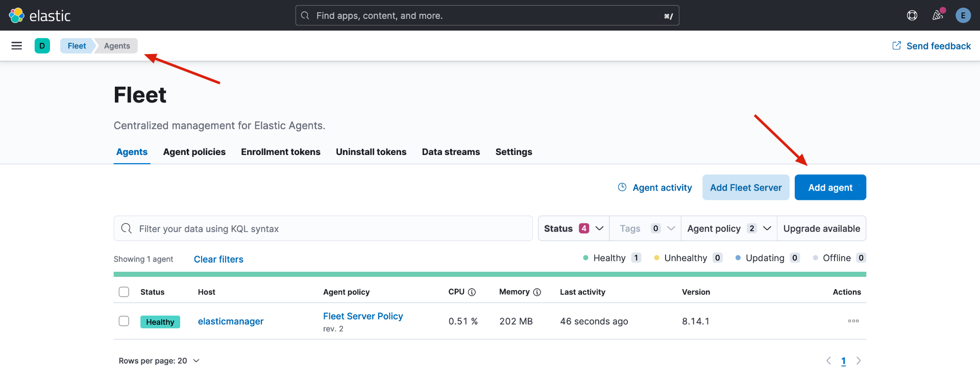Toggle the hamburger navigation menu
Viewport: 980px width, 389px height.
pos(17,46)
